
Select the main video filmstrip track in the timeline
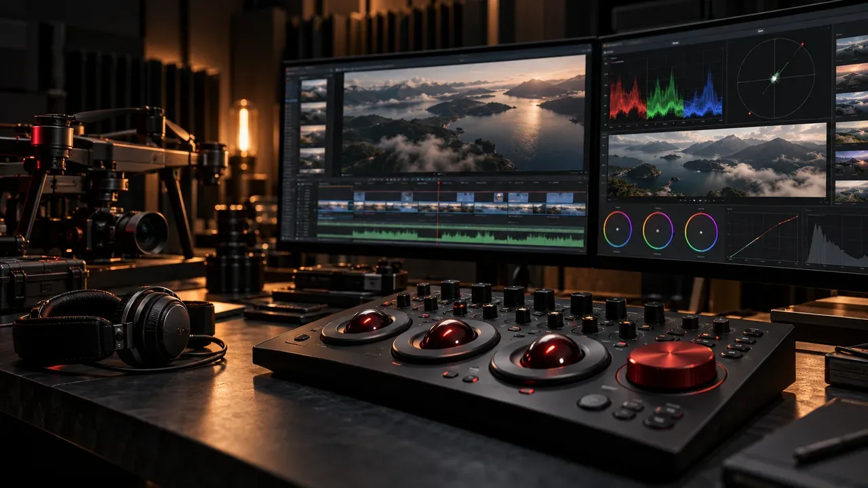(x=450, y=208)
